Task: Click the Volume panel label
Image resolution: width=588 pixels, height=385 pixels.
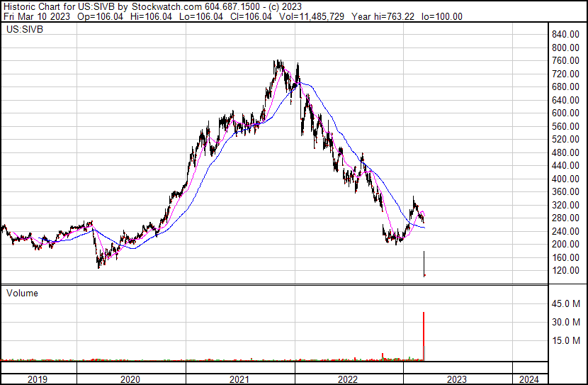Action: tap(22, 293)
